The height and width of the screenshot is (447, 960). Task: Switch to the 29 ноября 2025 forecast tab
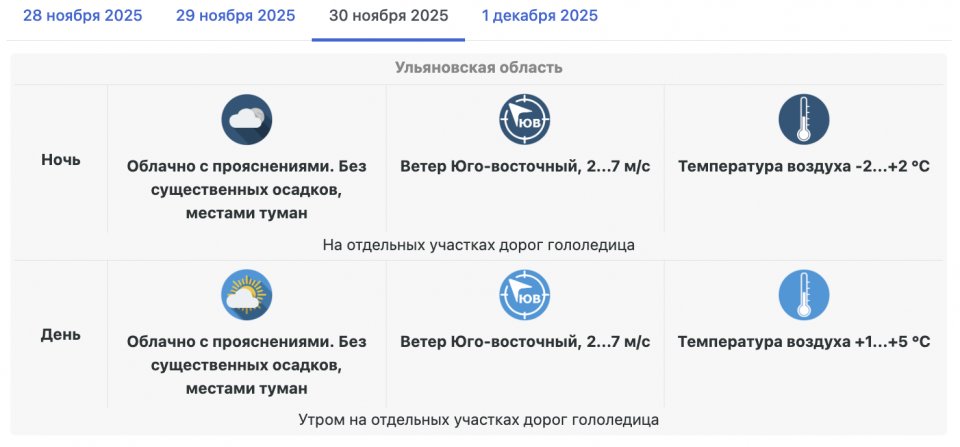point(235,16)
